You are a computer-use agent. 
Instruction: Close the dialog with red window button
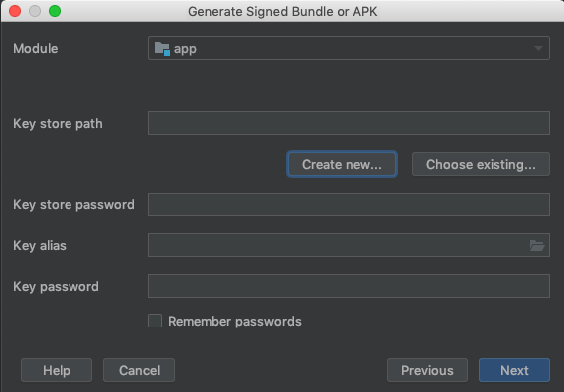coord(15,11)
